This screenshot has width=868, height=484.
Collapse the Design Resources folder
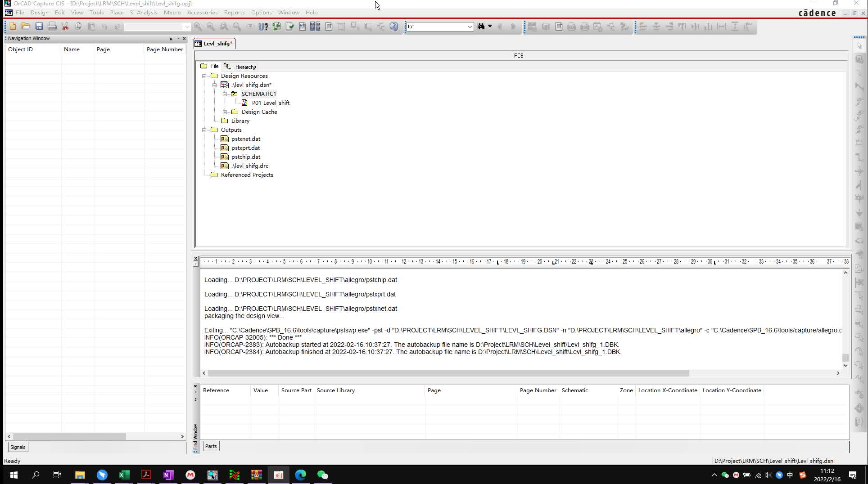pyautogui.click(x=204, y=76)
